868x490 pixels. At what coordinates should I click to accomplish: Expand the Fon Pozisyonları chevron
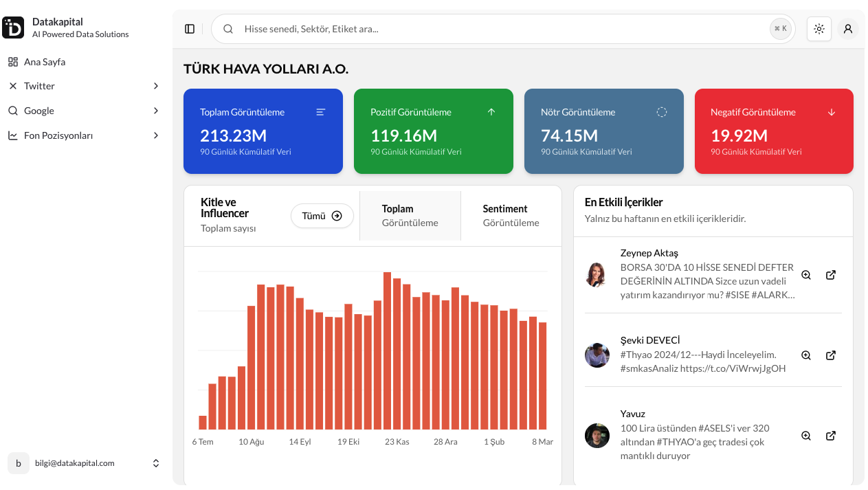coord(156,135)
